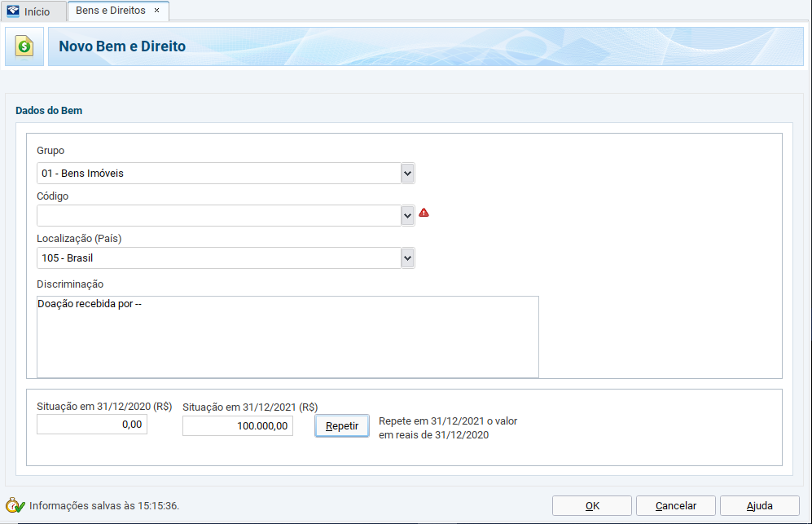
Task: Click the Situação em 31/12/2021 value field
Action: pyautogui.click(x=238, y=426)
